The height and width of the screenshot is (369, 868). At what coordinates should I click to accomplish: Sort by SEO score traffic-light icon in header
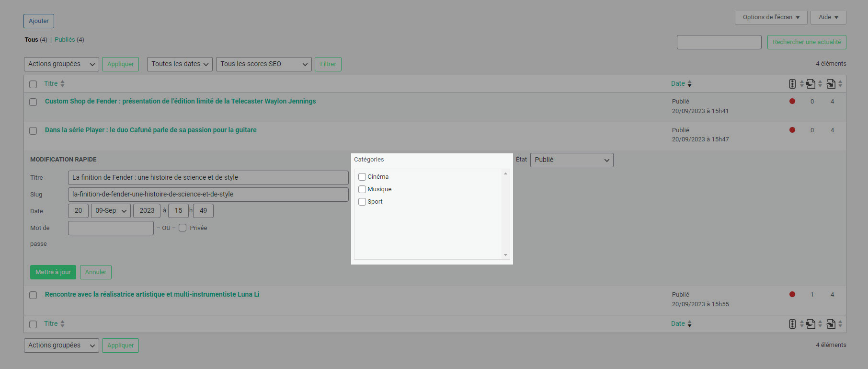point(792,84)
